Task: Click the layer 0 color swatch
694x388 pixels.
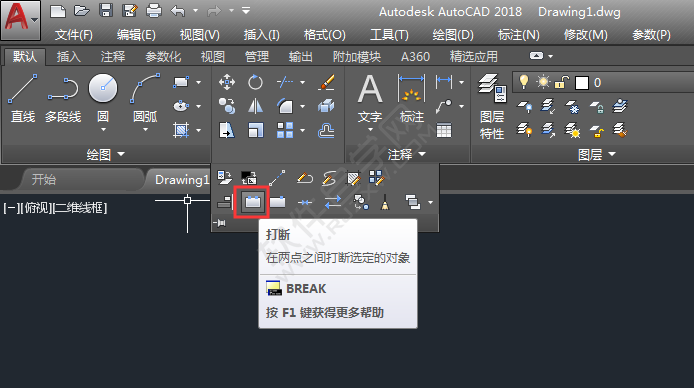Action: tap(582, 83)
